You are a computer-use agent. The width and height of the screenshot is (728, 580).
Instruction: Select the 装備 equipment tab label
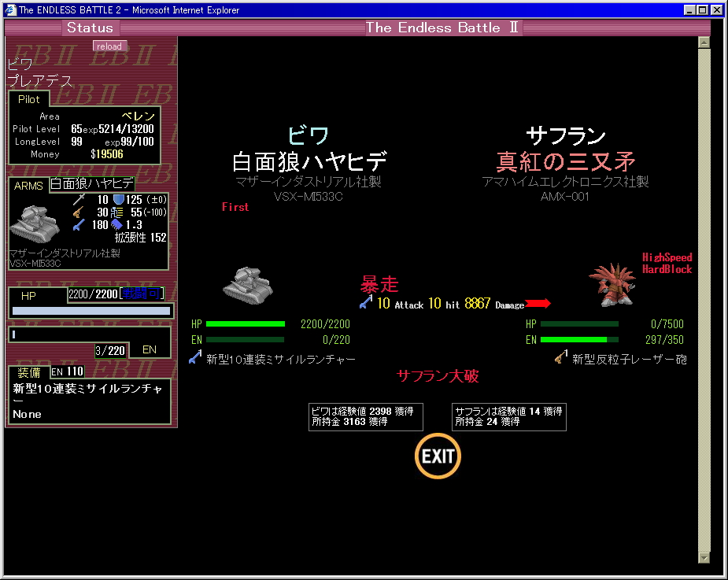(x=29, y=371)
